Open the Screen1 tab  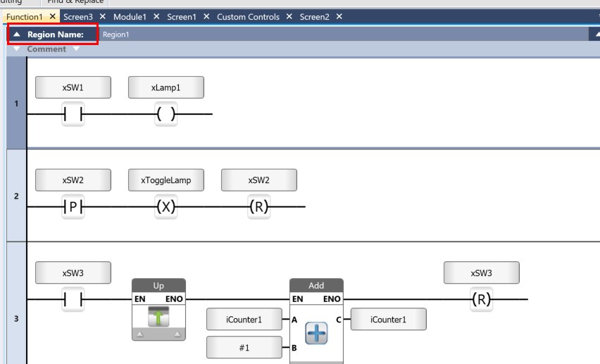point(182,17)
